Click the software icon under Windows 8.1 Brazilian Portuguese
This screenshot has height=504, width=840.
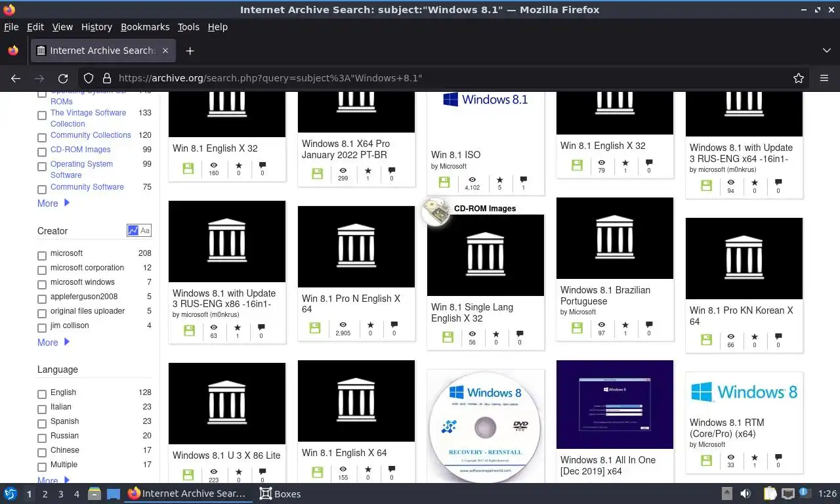tap(577, 328)
